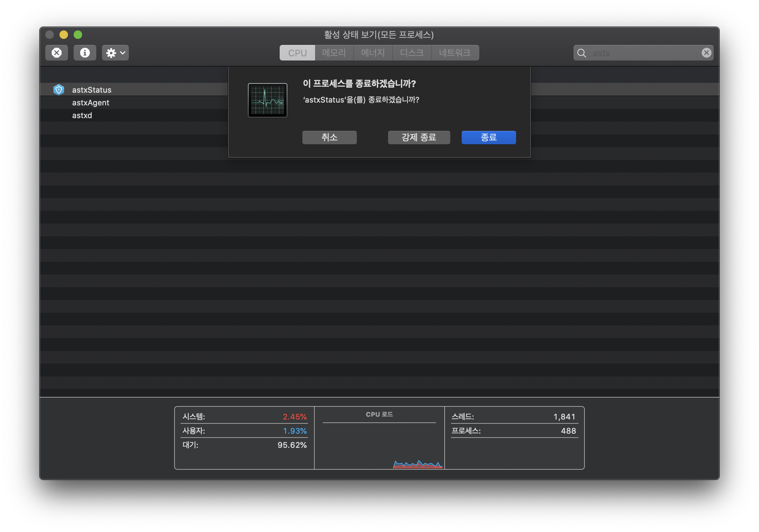Open the 에너지 tab
The height and width of the screenshot is (532, 759).
click(x=373, y=53)
